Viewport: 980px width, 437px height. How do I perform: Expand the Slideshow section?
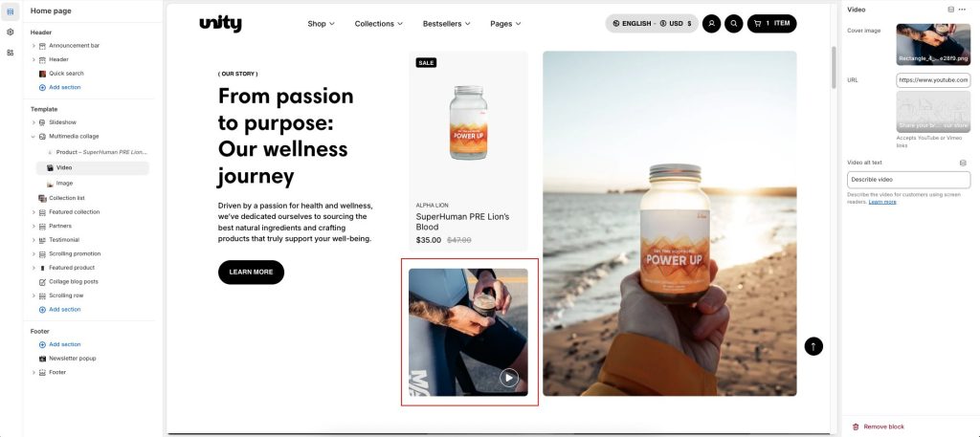click(x=33, y=122)
